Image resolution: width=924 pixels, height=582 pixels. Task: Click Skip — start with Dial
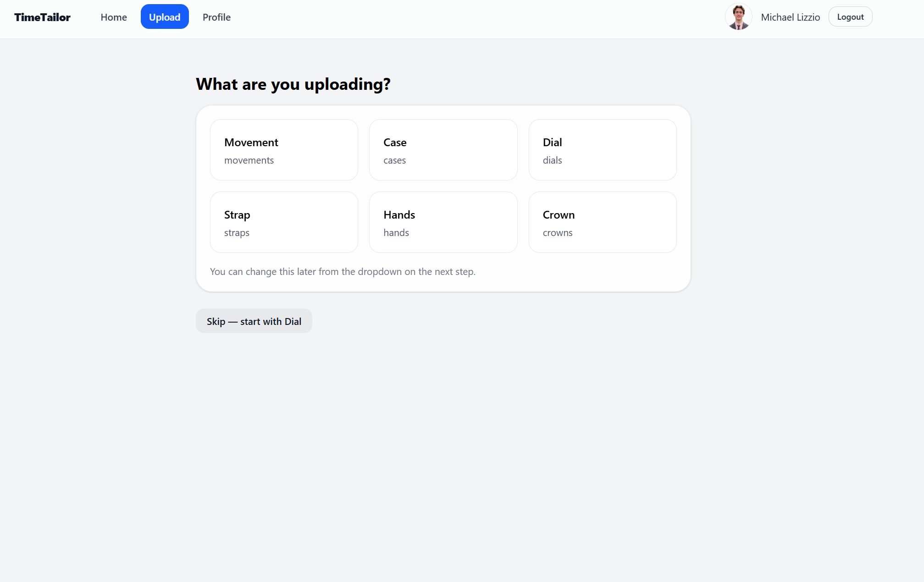click(254, 321)
